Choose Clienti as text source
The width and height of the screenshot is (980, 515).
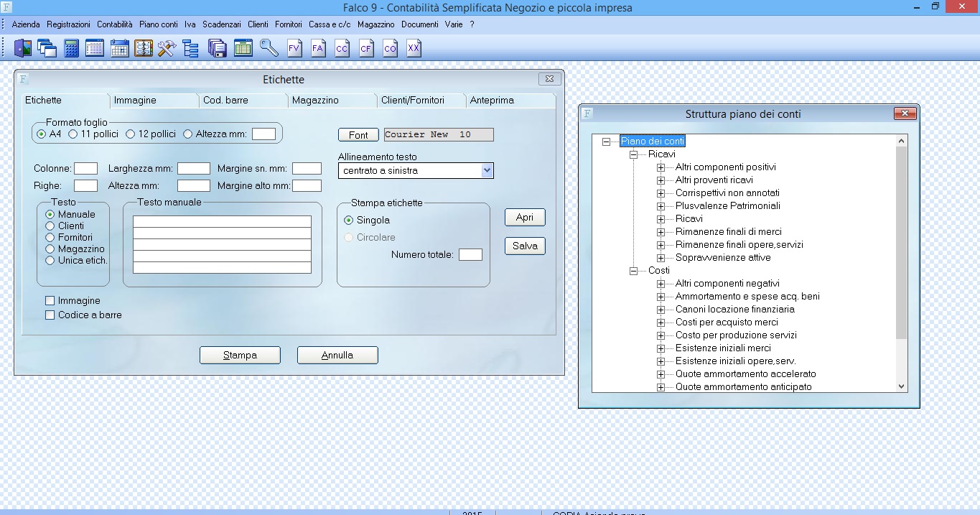[50, 226]
